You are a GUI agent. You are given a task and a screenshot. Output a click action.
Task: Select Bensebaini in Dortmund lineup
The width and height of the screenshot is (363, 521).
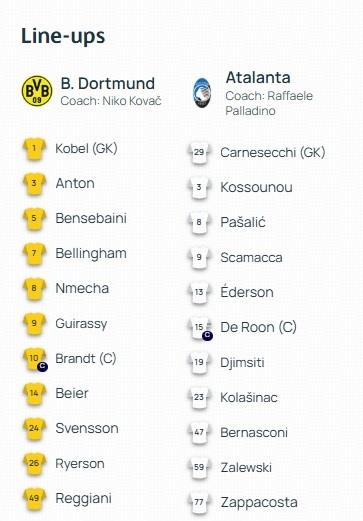coord(91,218)
